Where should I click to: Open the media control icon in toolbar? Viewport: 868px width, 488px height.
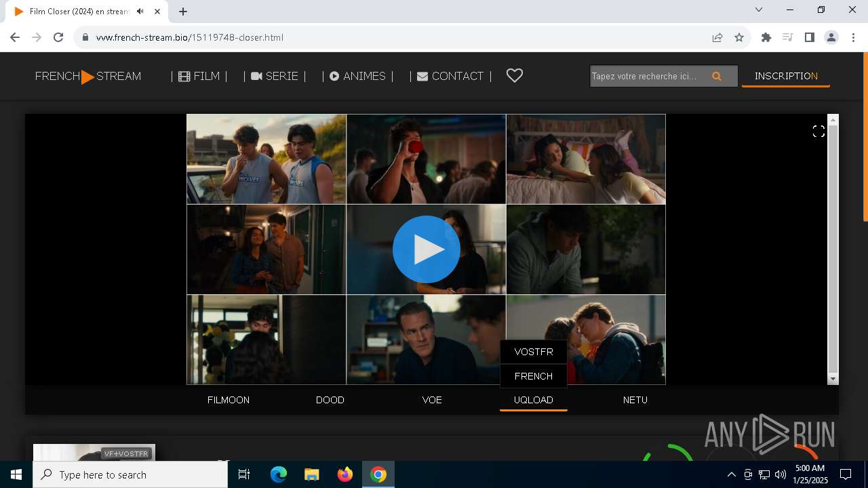788,37
